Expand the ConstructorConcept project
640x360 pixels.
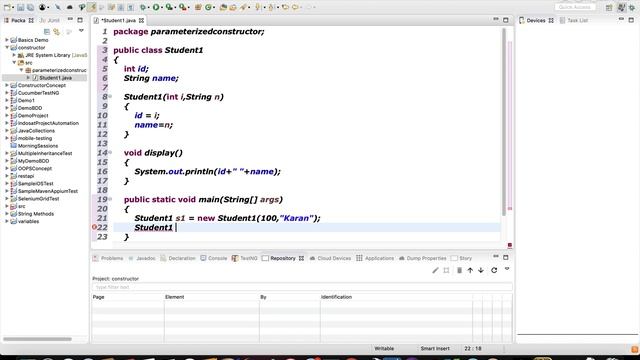pos(7,85)
